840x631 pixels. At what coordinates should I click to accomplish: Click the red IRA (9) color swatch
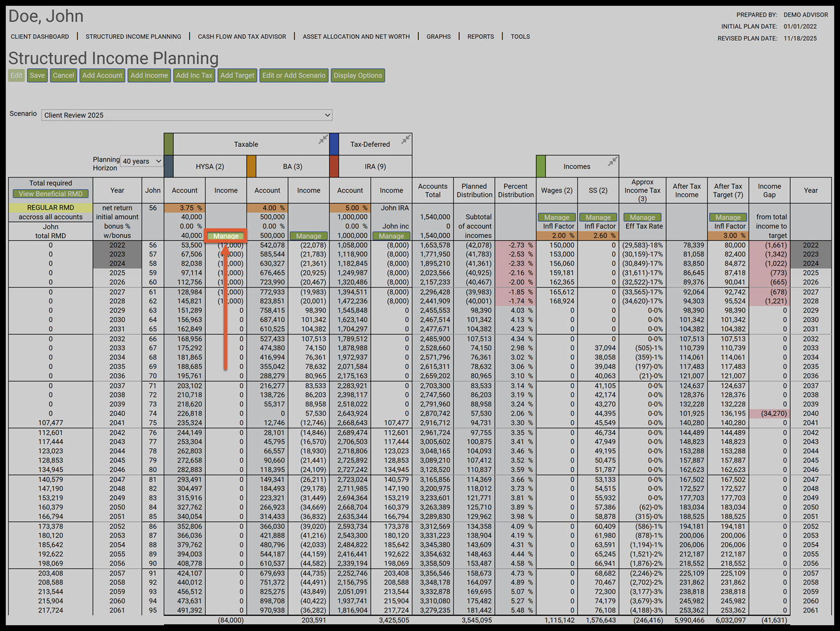(334, 166)
